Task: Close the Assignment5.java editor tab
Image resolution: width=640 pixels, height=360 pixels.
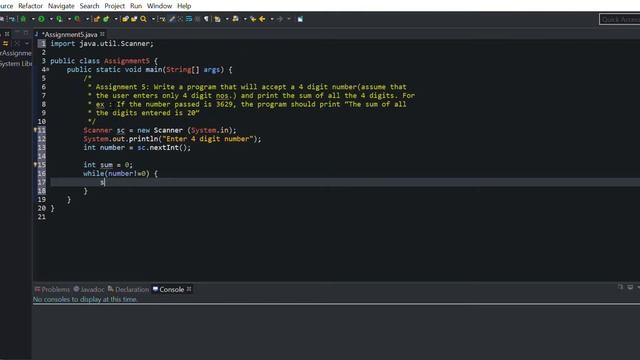Action: click(x=102, y=34)
